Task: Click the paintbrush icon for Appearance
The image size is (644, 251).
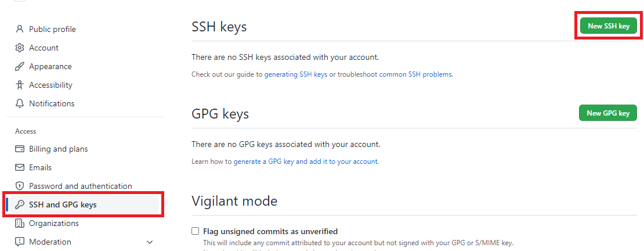Action: click(x=19, y=67)
